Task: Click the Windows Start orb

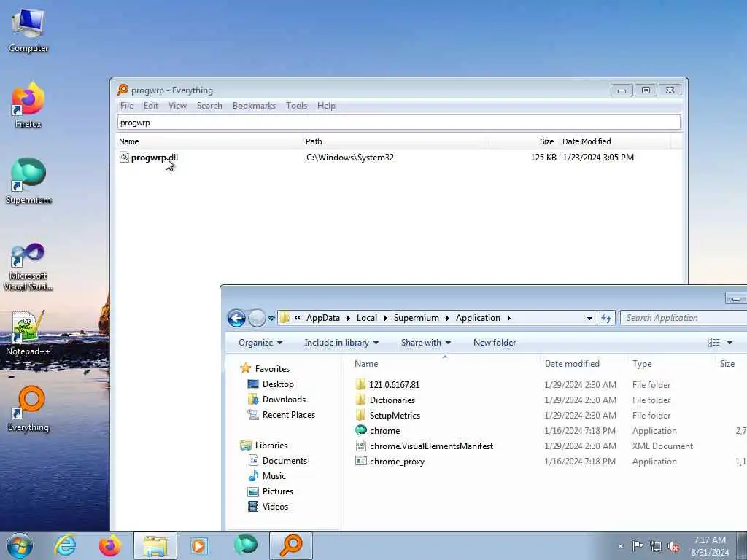Action: coord(20,545)
